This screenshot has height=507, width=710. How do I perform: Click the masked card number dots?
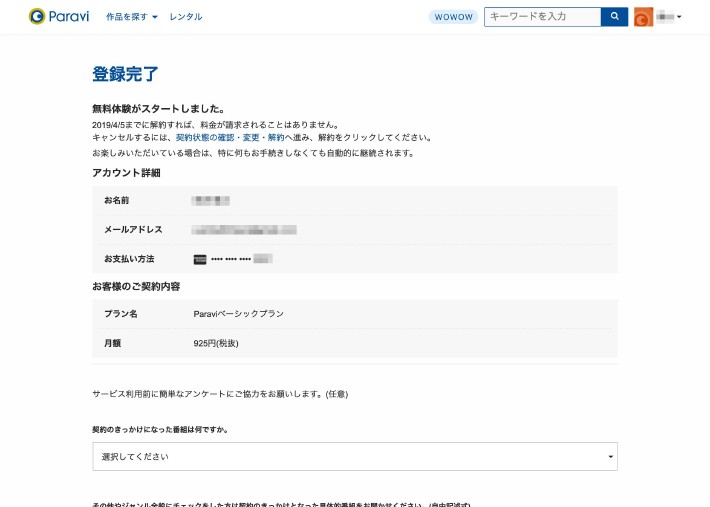coord(231,259)
